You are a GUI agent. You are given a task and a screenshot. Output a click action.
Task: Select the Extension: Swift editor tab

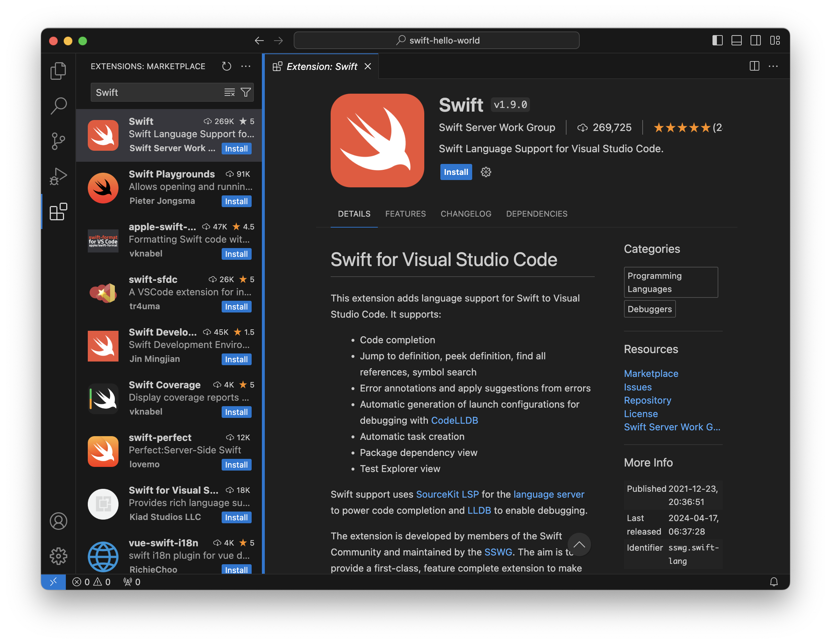pyautogui.click(x=322, y=67)
